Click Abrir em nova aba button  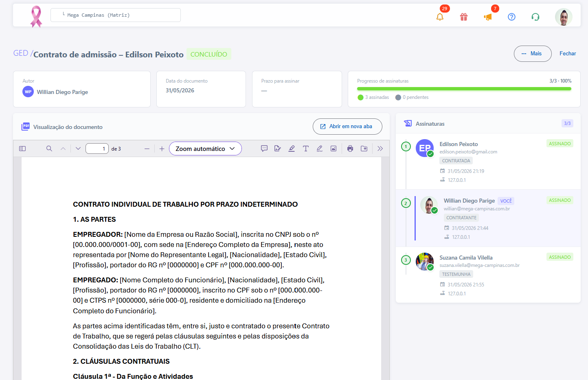coord(347,127)
